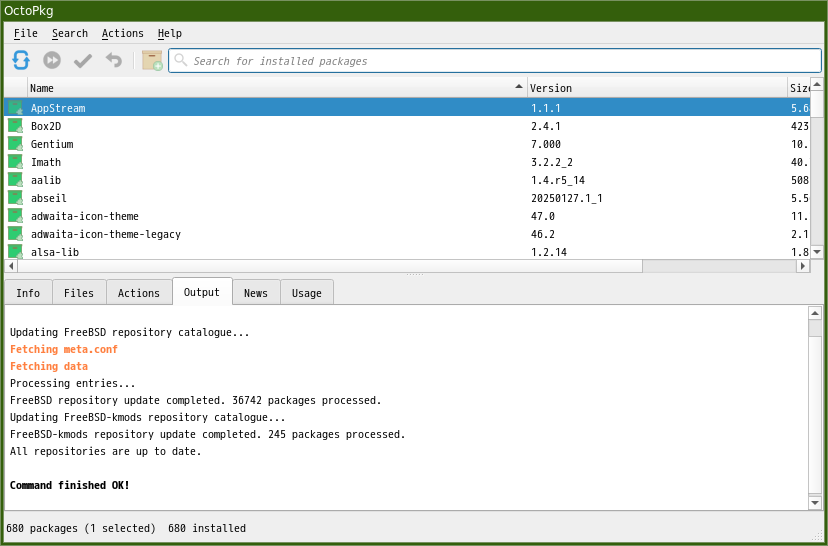Click output pane scroll up arrow
Viewport: 828px width, 546px height.
[815, 313]
